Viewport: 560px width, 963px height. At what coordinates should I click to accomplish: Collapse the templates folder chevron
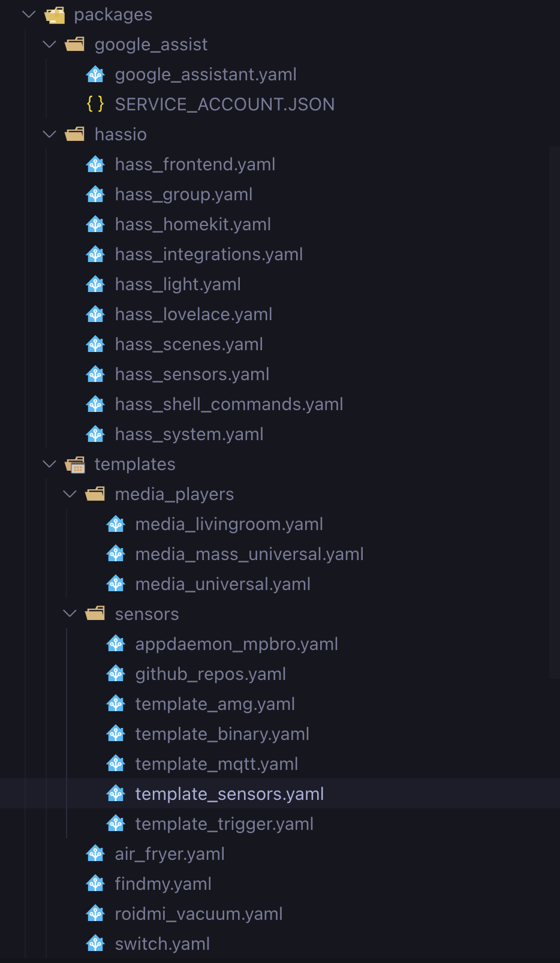(x=50, y=464)
